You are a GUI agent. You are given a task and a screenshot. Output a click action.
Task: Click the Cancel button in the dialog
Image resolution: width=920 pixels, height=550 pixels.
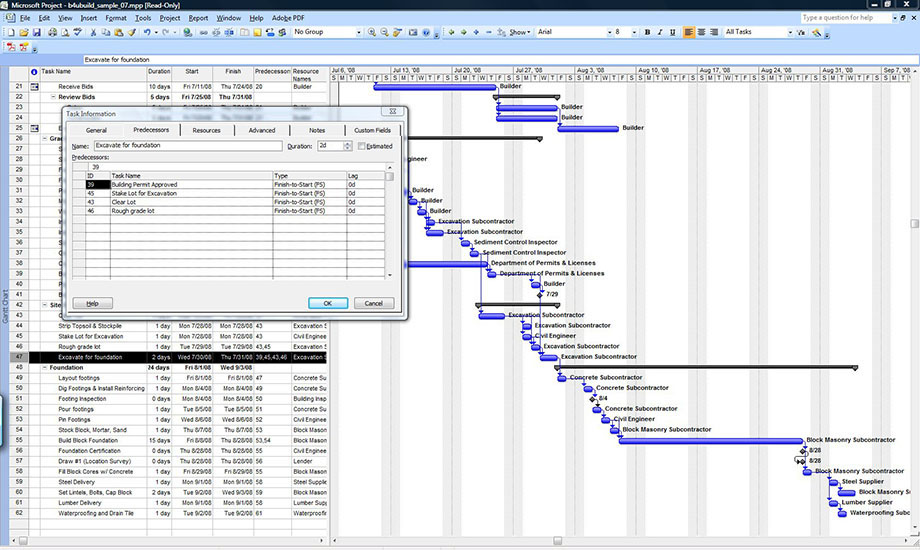[373, 303]
